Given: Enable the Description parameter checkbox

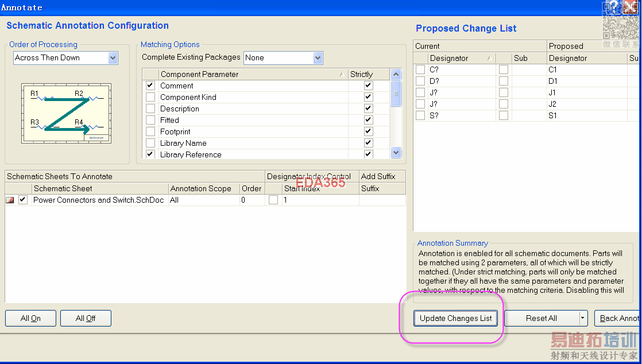Looking at the screenshot, I should [150, 109].
